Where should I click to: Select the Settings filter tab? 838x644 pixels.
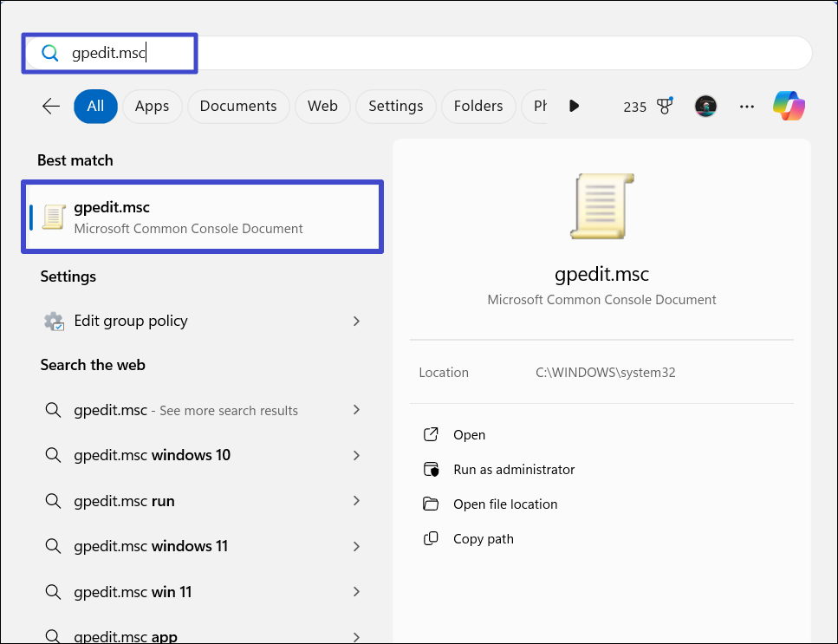pos(395,106)
